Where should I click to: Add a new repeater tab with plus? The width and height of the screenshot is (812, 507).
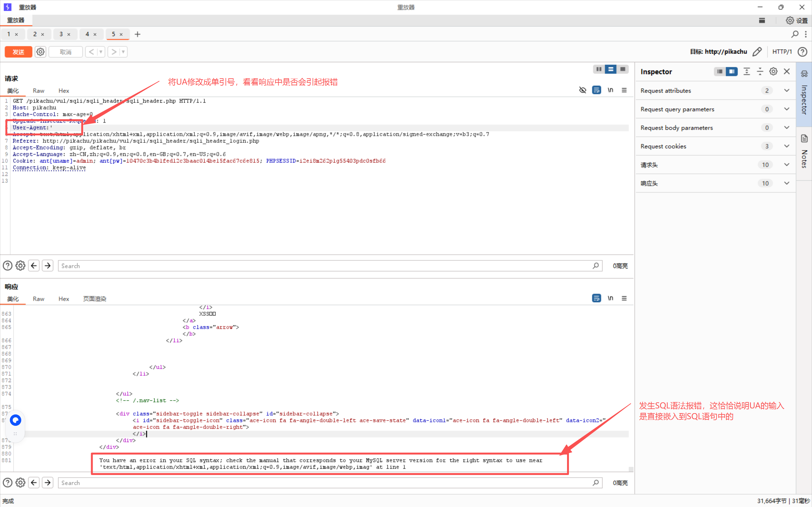pyautogui.click(x=138, y=34)
